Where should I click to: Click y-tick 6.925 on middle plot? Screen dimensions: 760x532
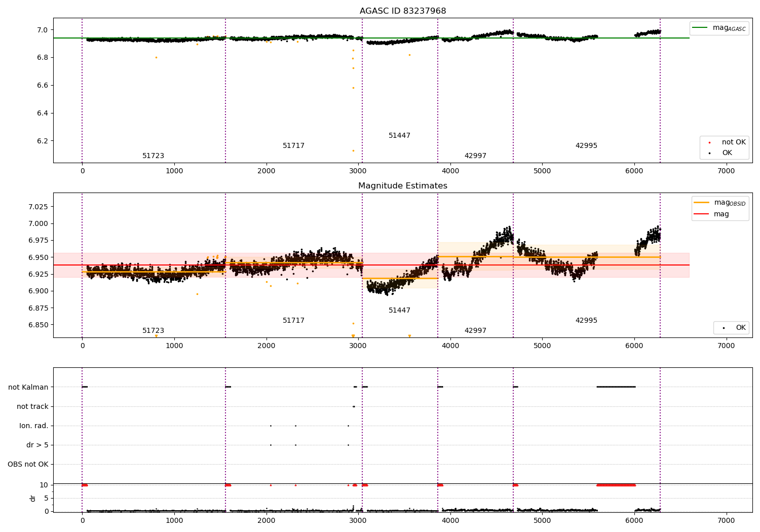(38, 274)
